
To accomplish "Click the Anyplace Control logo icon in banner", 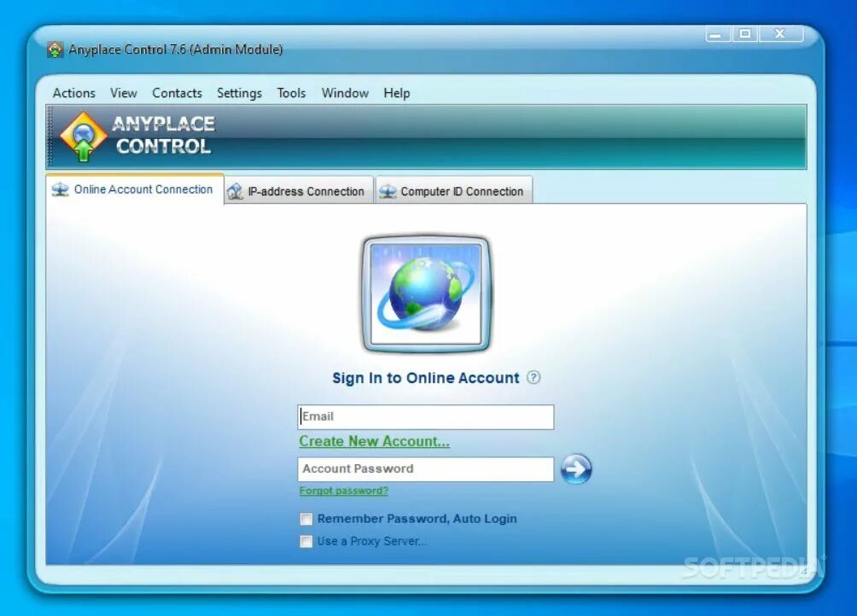I will [83, 137].
